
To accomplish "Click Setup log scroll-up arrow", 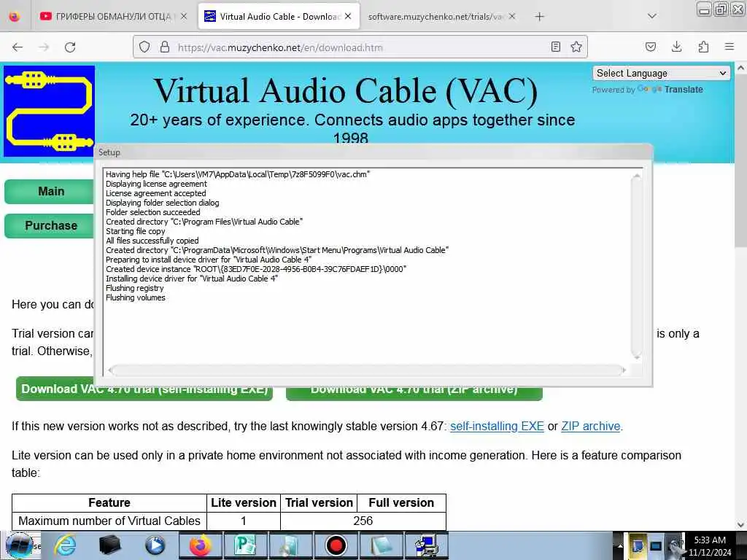I will [636, 176].
